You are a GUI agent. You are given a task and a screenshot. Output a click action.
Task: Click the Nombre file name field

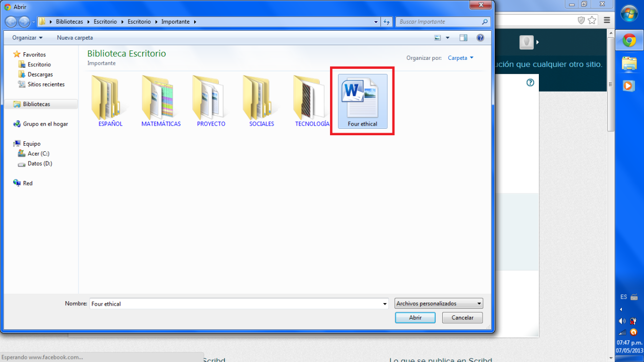pos(236,304)
